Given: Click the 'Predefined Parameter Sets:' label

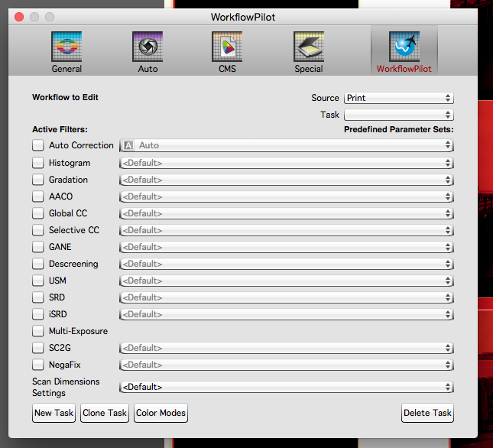Looking at the screenshot, I should click(399, 129).
